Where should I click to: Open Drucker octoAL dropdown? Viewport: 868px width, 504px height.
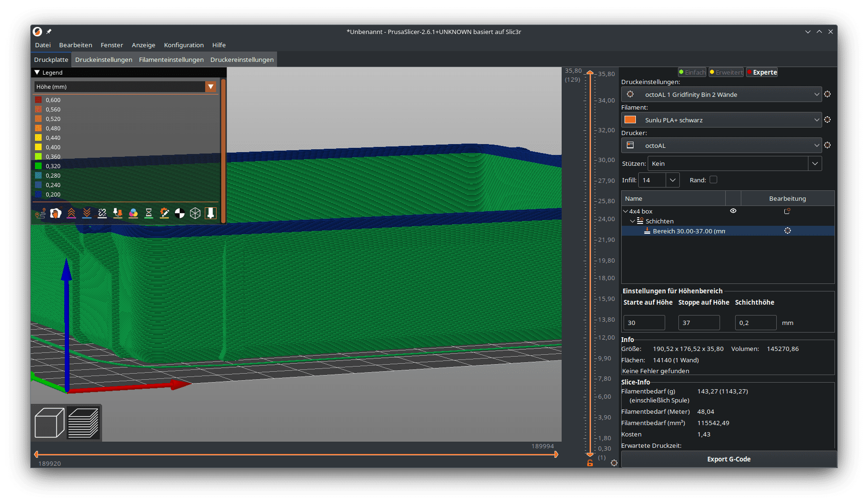pos(721,145)
